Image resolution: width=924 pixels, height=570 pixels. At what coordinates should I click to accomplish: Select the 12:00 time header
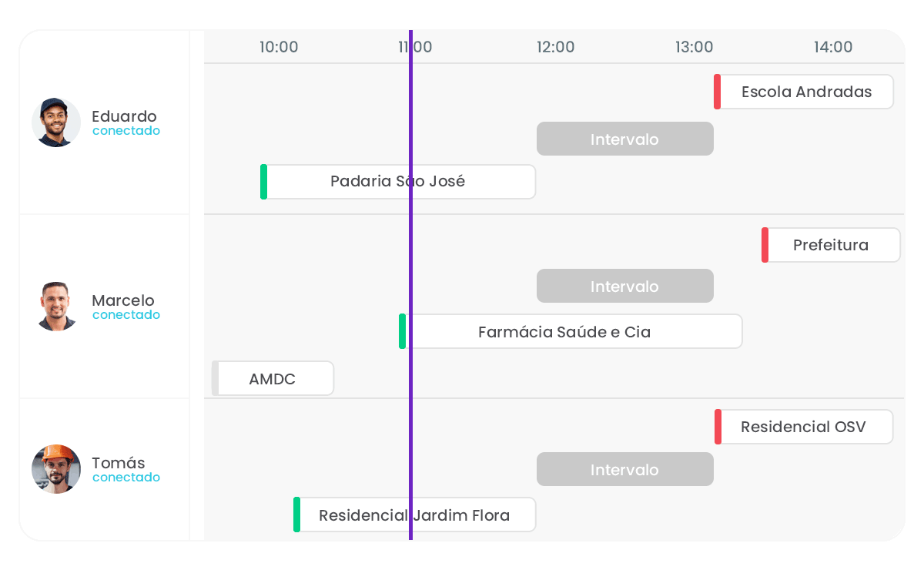[556, 47]
